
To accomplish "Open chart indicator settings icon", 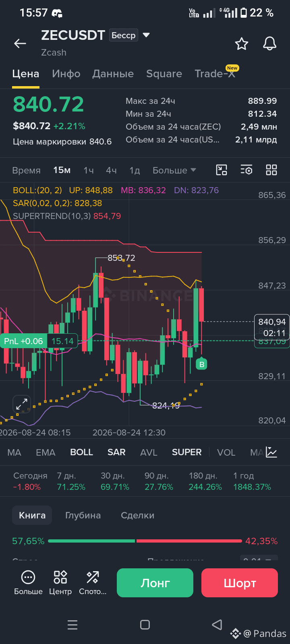I will (246, 170).
